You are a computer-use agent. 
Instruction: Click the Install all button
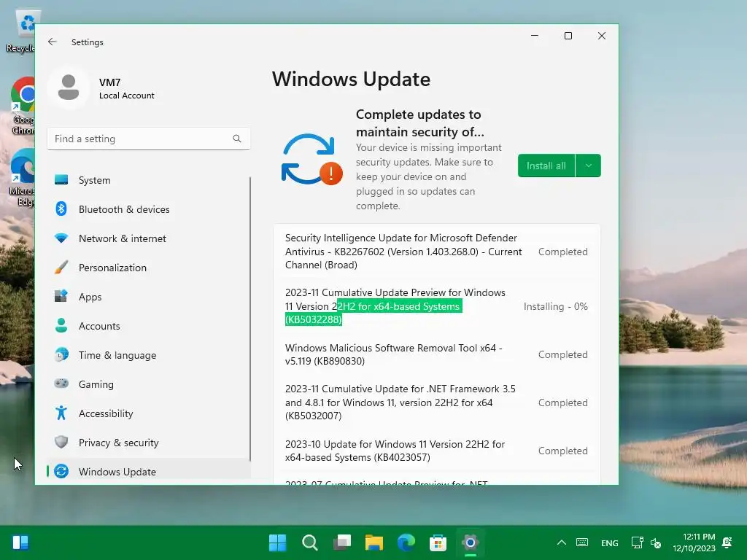[546, 166]
